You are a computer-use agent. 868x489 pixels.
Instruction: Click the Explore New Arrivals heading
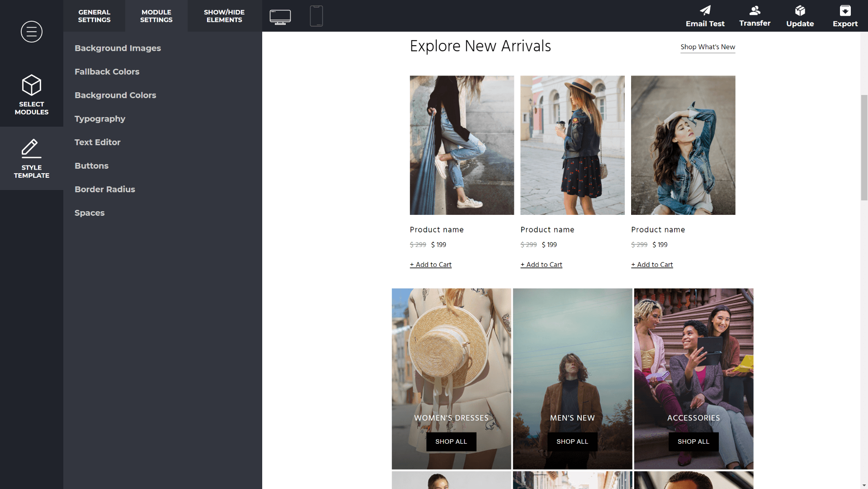(480, 46)
